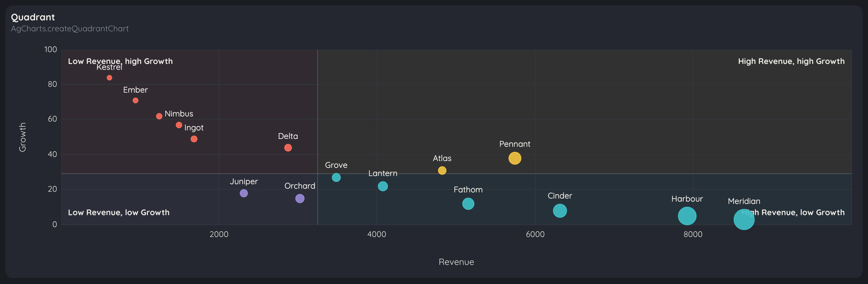This screenshot has width=868, height=284.
Task: Click the "Pennant" text label
Action: point(515,144)
